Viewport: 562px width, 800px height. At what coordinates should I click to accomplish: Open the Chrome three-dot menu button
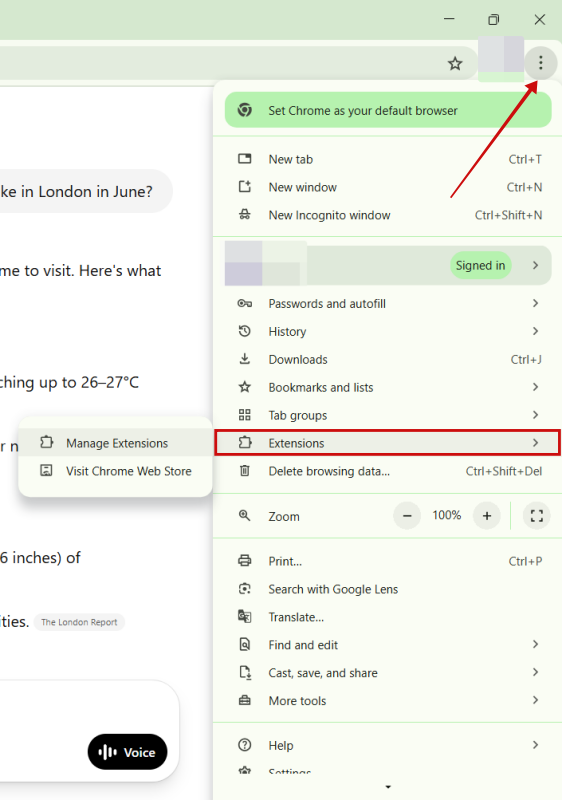click(x=540, y=63)
